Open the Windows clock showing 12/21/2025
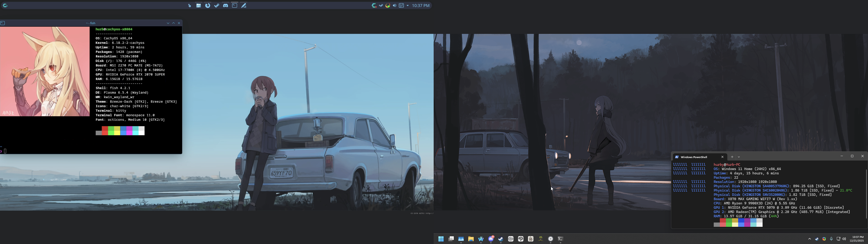 [x=857, y=239]
